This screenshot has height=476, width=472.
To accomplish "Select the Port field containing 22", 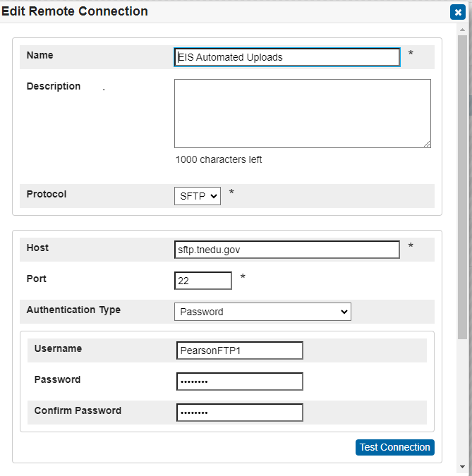I will click(x=202, y=281).
